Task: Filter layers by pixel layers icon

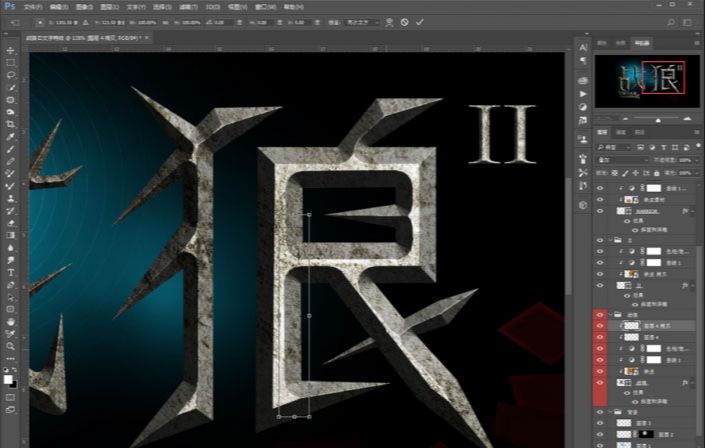Action: (640, 148)
